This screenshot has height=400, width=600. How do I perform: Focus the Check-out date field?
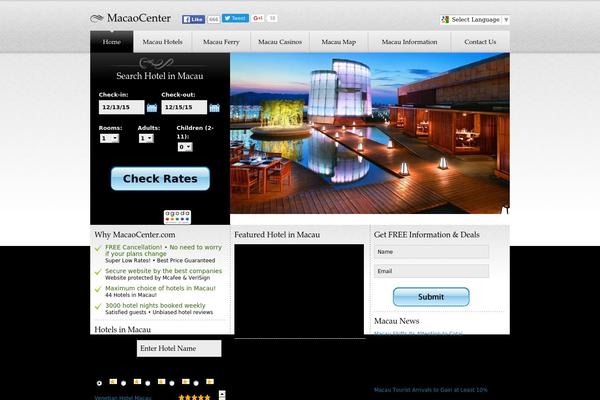pyautogui.click(x=184, y=107)
